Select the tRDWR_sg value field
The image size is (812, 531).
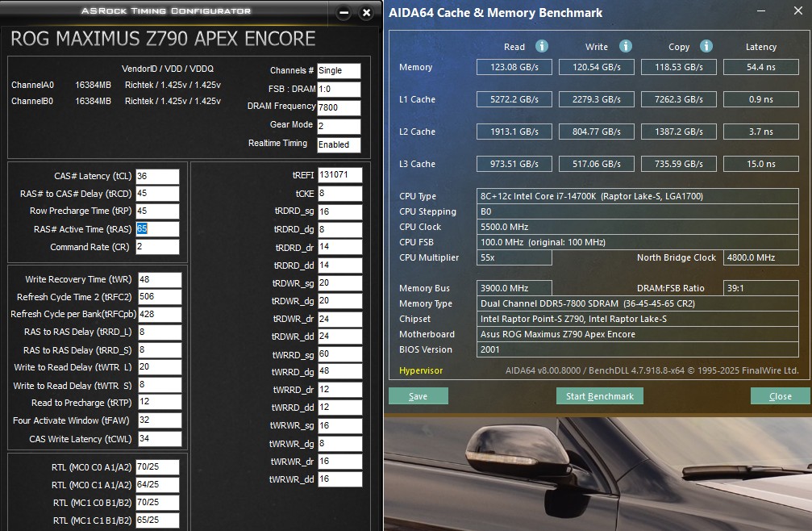click(x=339, y=283)
